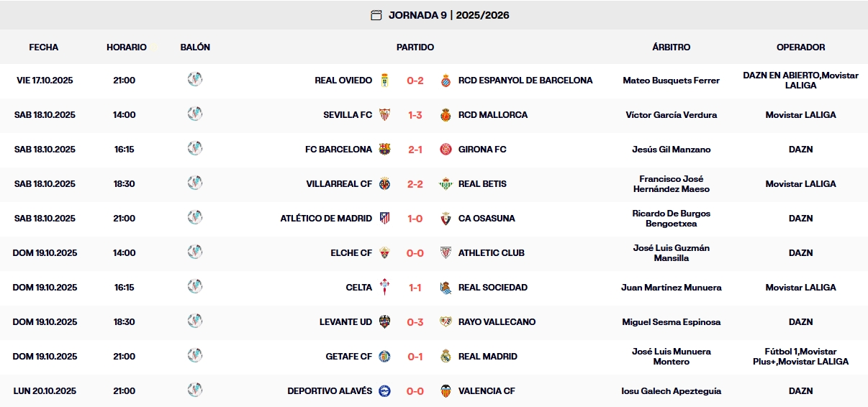Click the Real Sociedad team name

coord(493,288)
